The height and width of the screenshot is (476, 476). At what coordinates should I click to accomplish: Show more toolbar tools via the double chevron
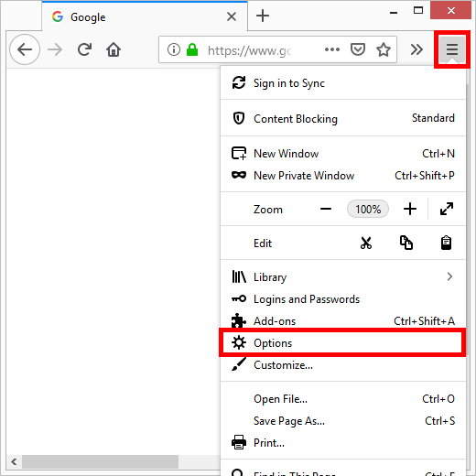(x=416, y=49)
